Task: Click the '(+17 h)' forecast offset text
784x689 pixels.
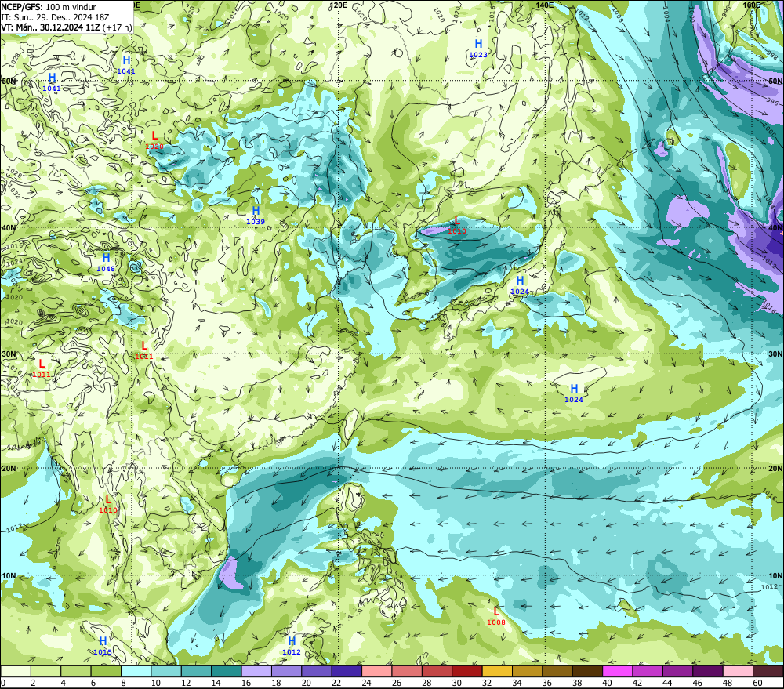Action: coord(117,27)
